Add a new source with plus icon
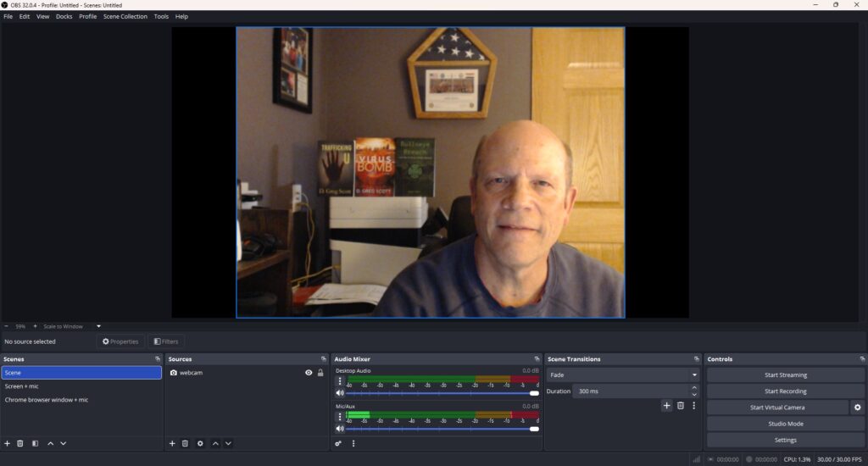 click(x=172, y=443)
